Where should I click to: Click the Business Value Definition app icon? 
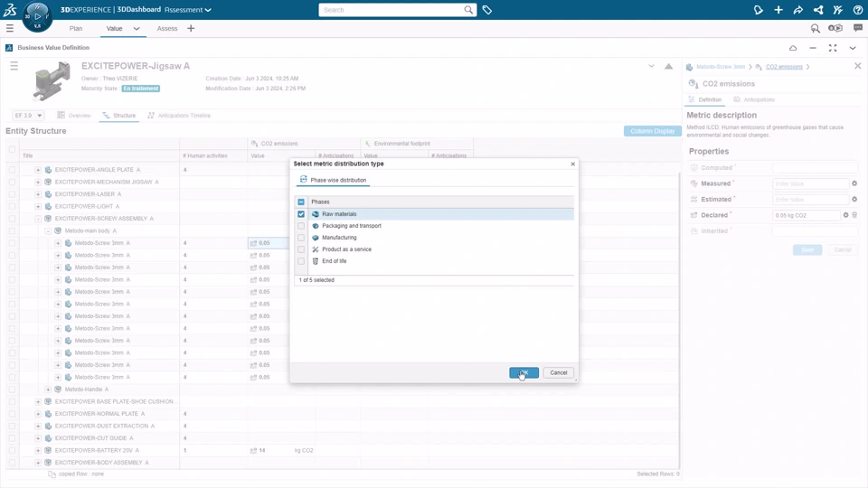click(9, 48)
